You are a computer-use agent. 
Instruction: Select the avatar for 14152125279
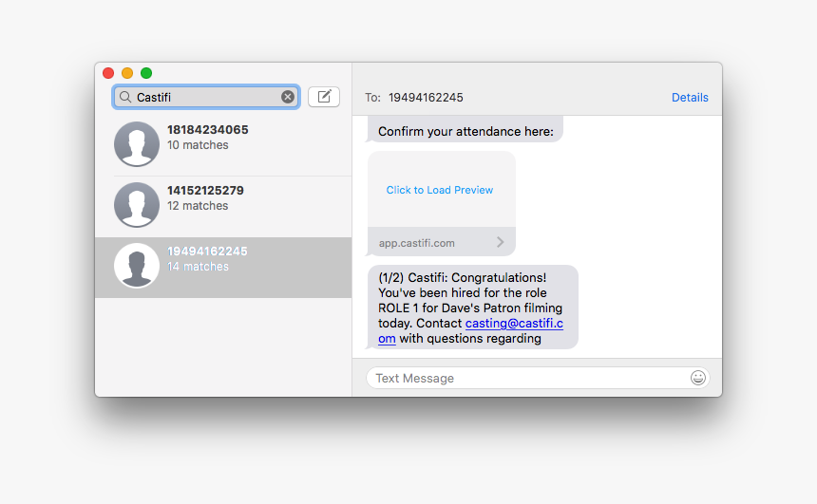(137, 205)
